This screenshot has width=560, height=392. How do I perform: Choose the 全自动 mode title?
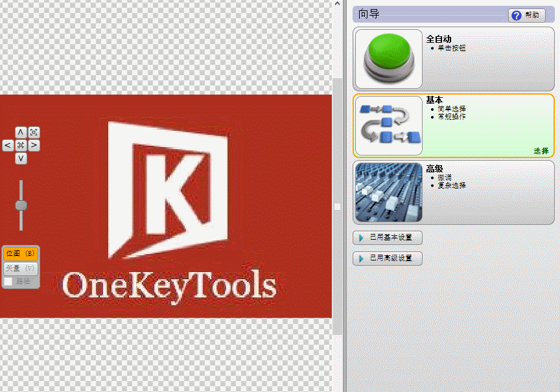coord(439,39)
